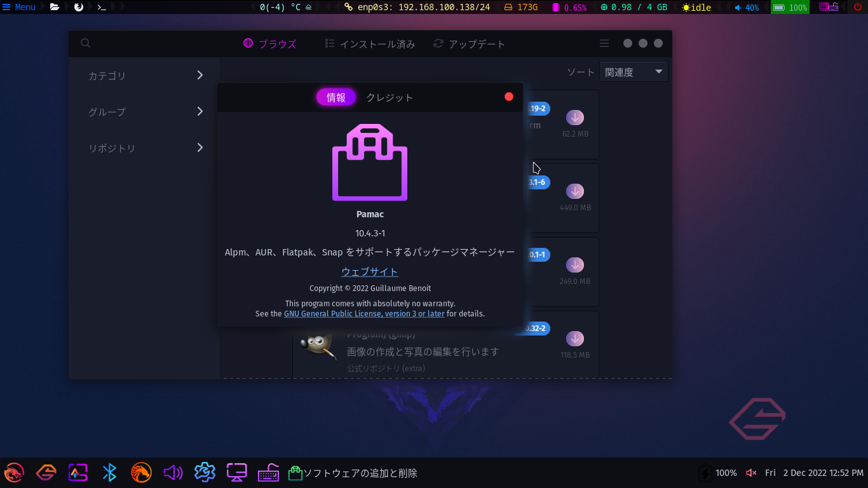Click the muted speaker tray icon
Viewport: 868px width, 488px height.
(751, 473)
